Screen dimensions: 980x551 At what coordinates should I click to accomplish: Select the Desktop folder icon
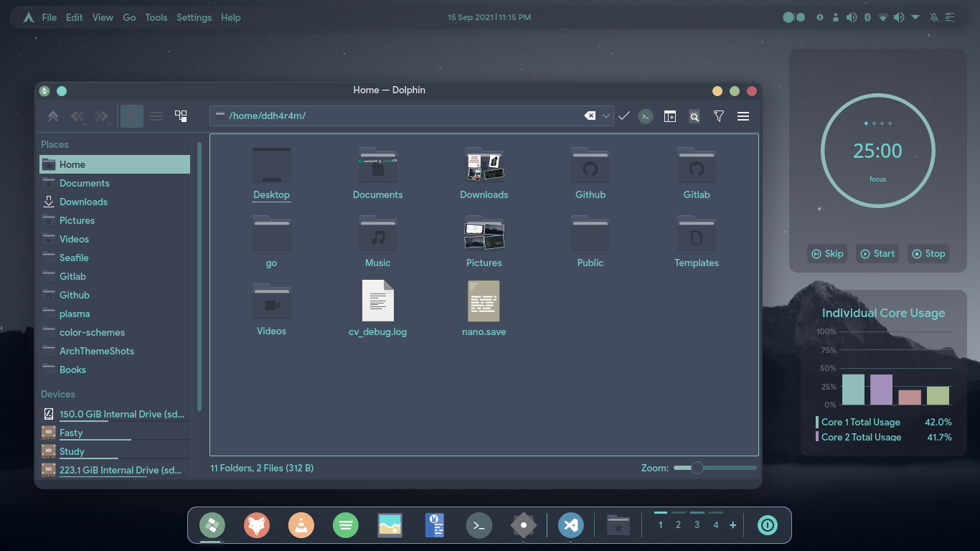(272, 166)
